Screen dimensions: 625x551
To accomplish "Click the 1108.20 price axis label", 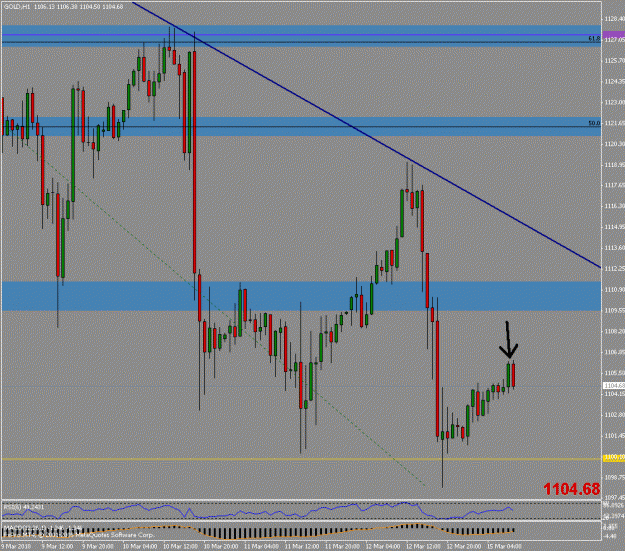I will (x=614, y=331).
